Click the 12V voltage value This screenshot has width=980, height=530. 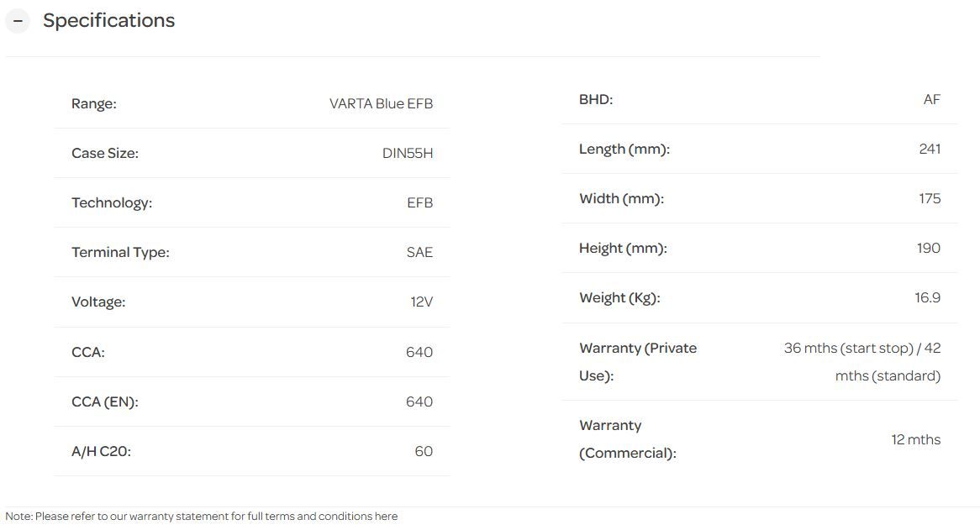click(422, 302)
